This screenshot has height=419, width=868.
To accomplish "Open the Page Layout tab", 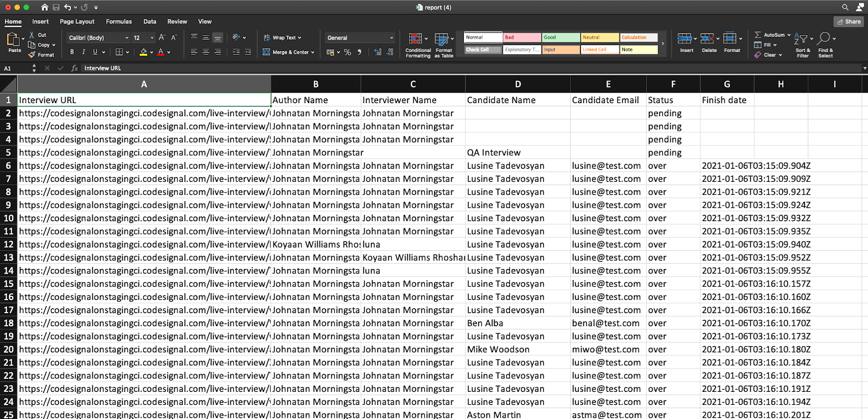I will [77, 22].
